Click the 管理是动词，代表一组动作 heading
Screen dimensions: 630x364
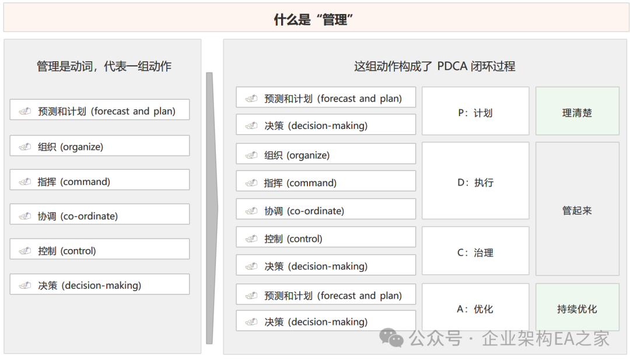(104, 66)
